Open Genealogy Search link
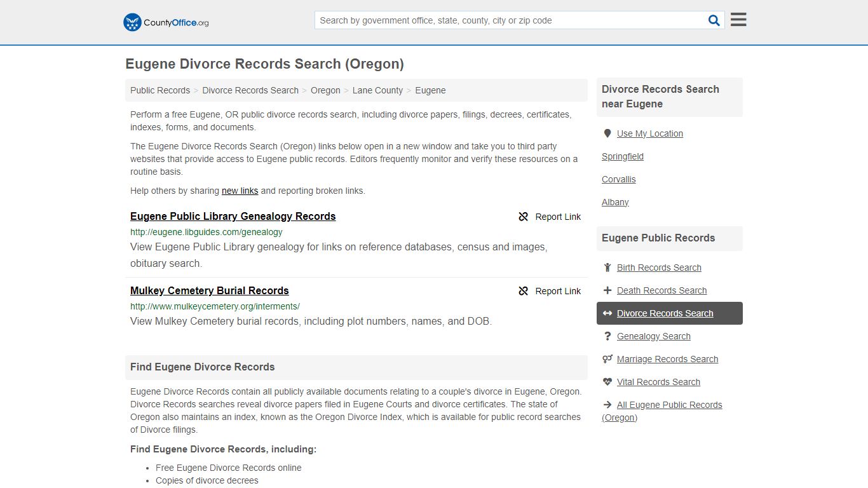Viewport: 868px width, 488px height. (654, 336)
